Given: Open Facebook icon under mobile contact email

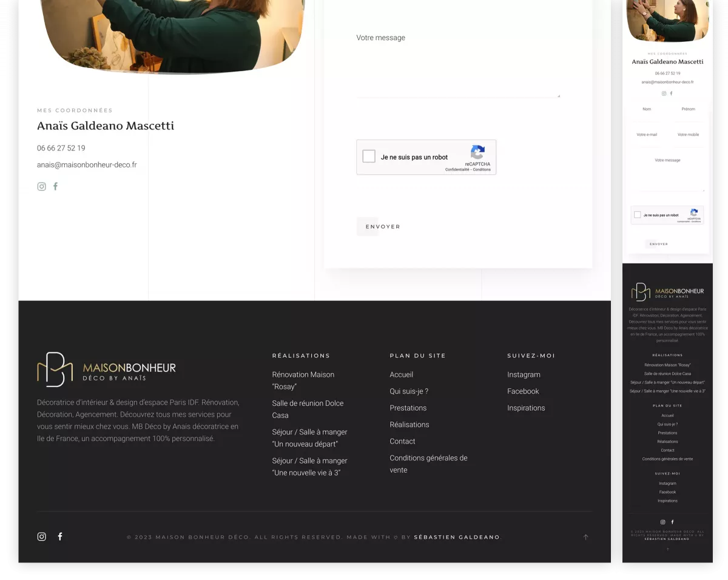Looking at the screenshot, I should [671, 93].
